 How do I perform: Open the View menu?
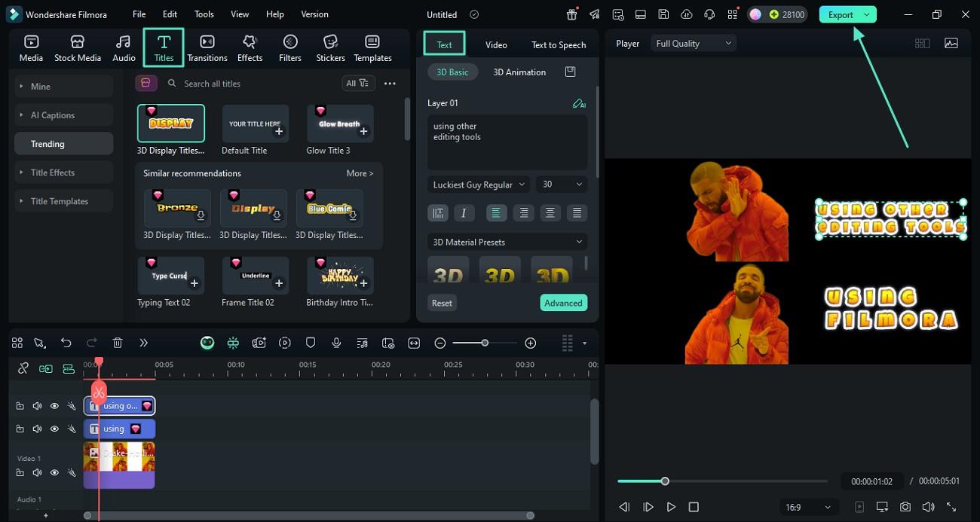[240, 14]
